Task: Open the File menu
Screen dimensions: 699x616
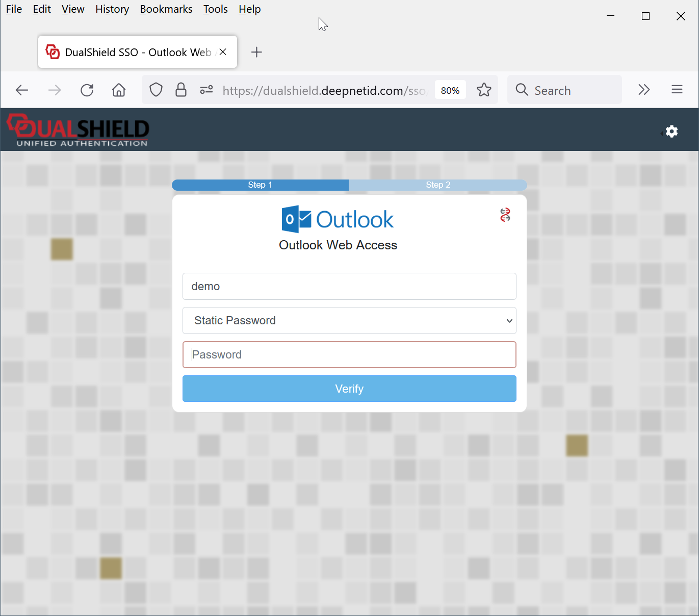Action: click(x=14, y=9)
